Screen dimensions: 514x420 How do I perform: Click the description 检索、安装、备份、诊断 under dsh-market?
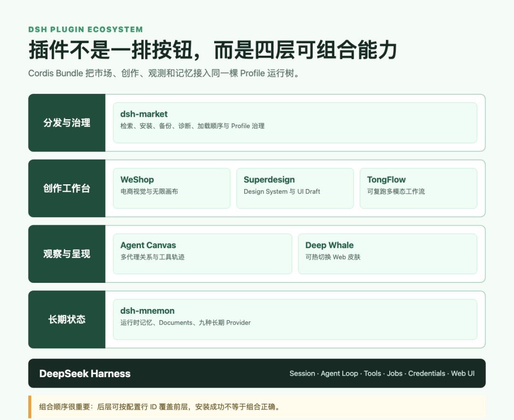192,126
